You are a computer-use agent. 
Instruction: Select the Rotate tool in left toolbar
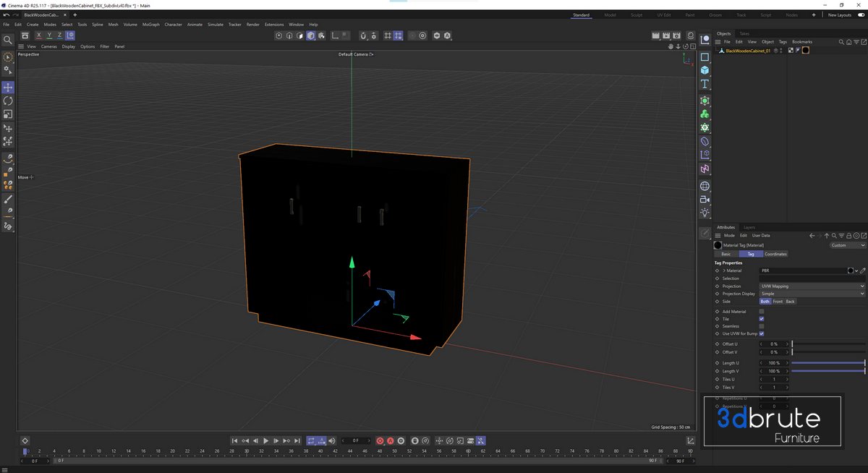pyautogui.click(x=8, y=101)
